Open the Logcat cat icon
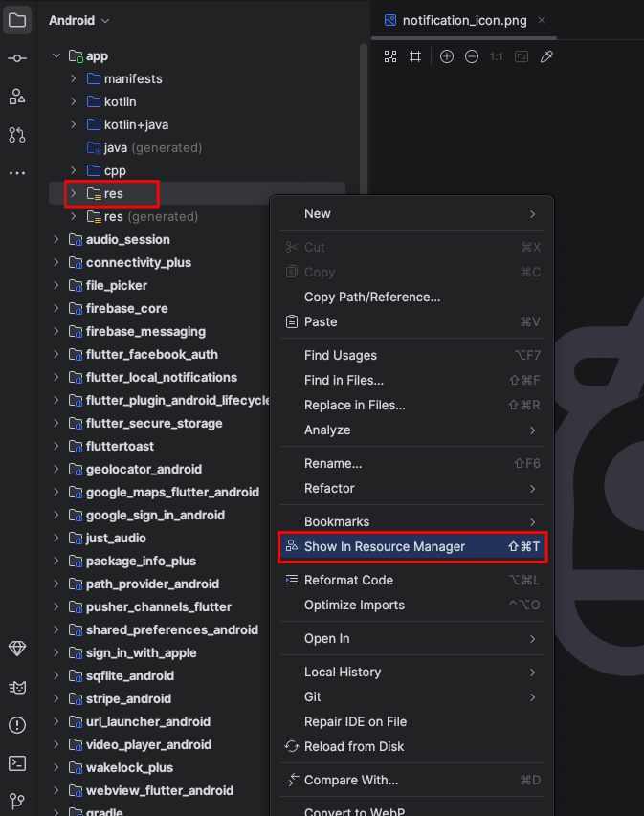The height and width of the screenshot is (816, 644). pos(17,688)
